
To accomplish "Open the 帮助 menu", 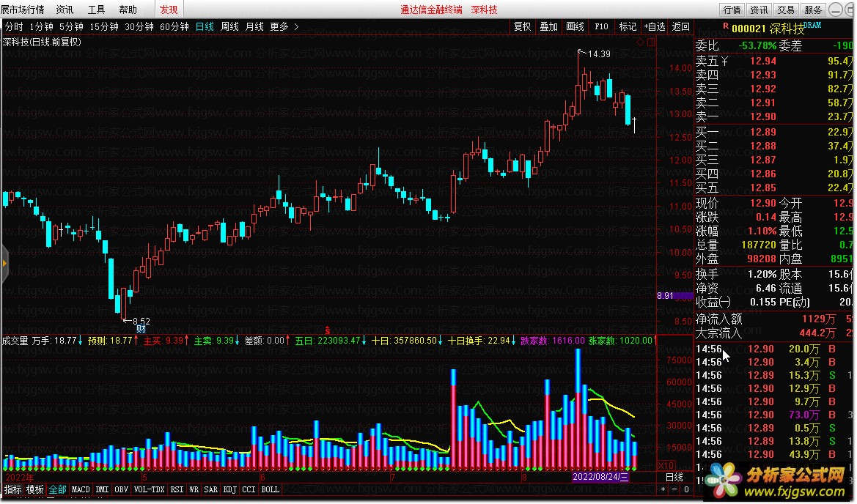I will 128,10.
